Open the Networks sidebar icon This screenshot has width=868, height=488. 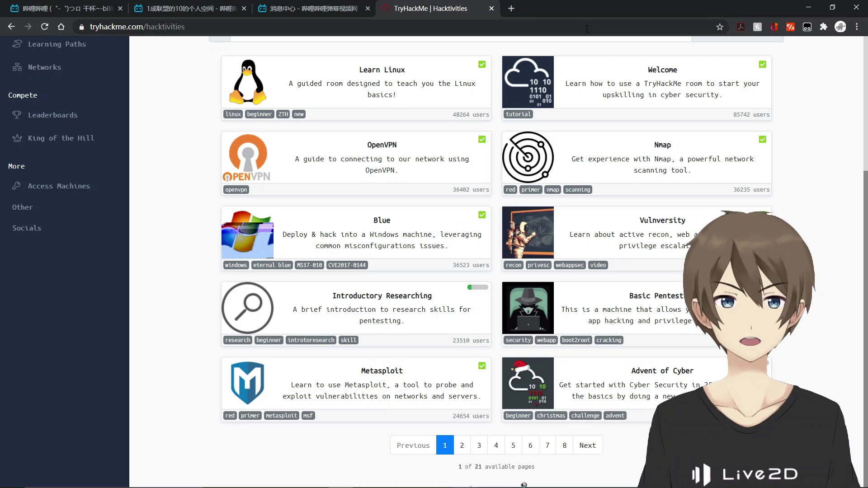(x=17, y=67)
